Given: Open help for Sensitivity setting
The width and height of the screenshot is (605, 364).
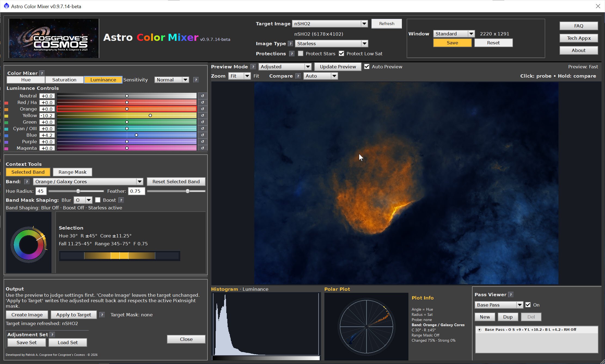Looking at the screenshot, I should click(x=196, y=80).
